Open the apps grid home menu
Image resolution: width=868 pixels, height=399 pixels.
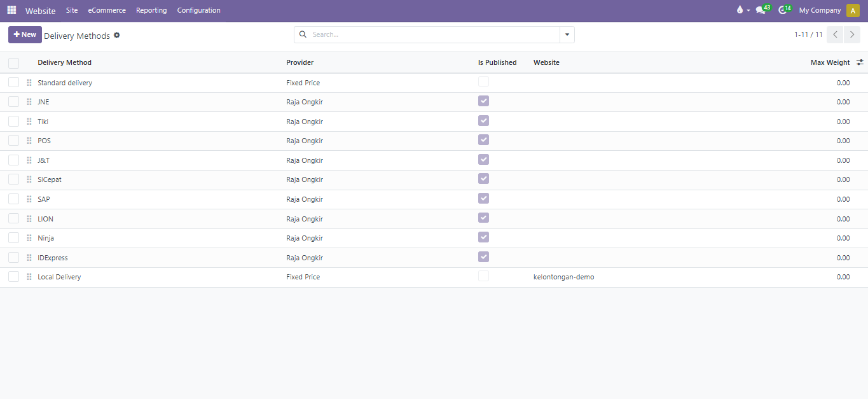pos(11,10)
